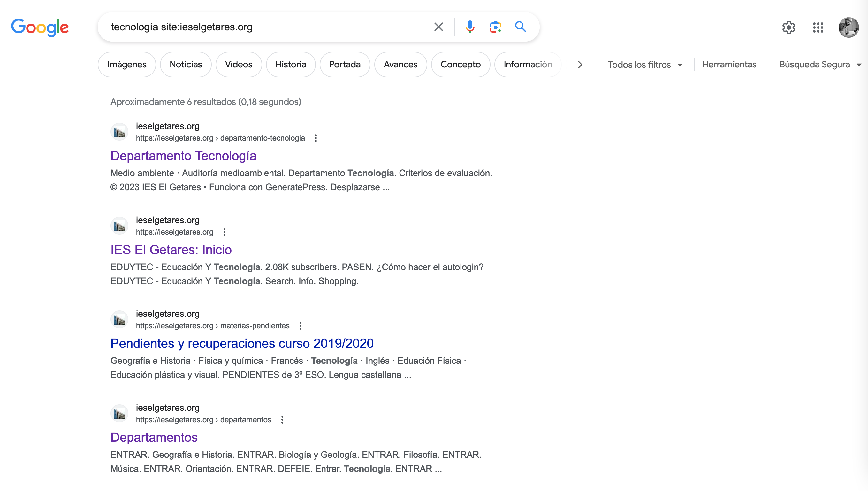Click the blue magnifier search icon
This screenshot has width=868, height=491.
[x=520, y=27]
